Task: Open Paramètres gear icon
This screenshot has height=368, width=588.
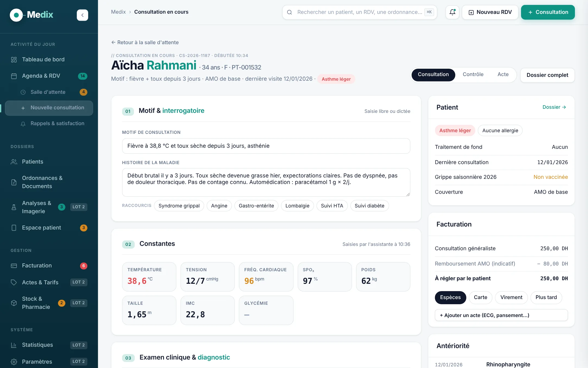Action: coord(14,362)
